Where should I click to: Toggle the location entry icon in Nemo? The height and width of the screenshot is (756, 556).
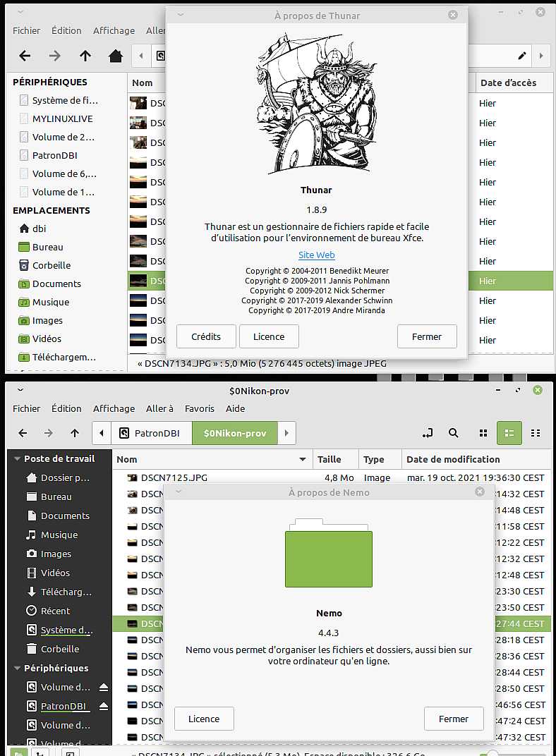pyautogui.click(x=428, y=433)
